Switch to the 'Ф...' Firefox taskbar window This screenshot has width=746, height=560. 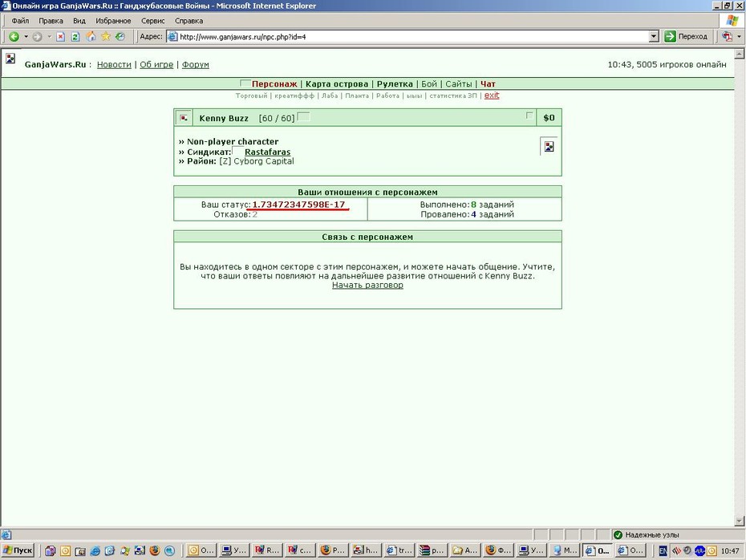pos(499,550)
